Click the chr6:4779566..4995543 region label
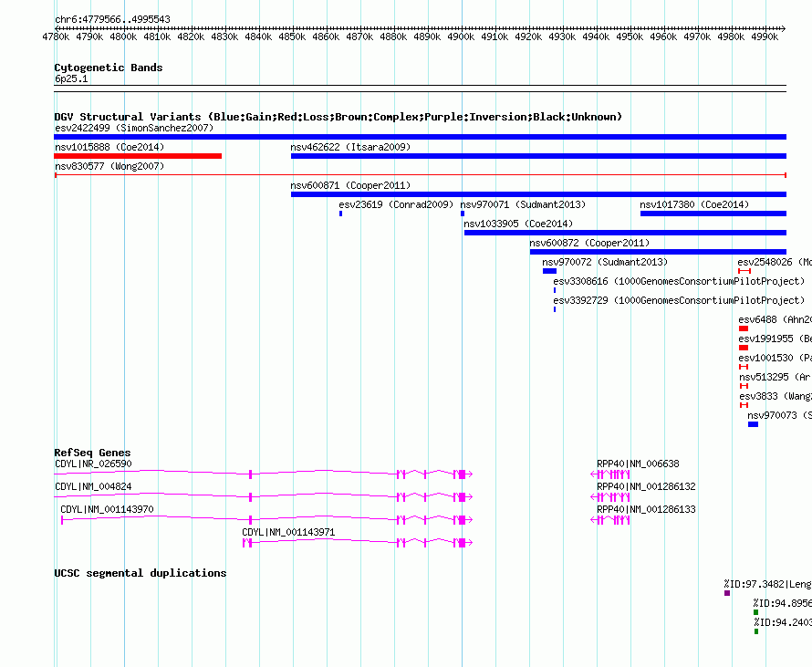 pos(112,19)
